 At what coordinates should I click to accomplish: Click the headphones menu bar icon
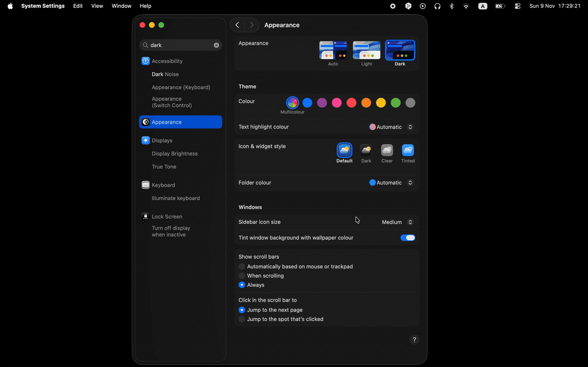(437, 6)
